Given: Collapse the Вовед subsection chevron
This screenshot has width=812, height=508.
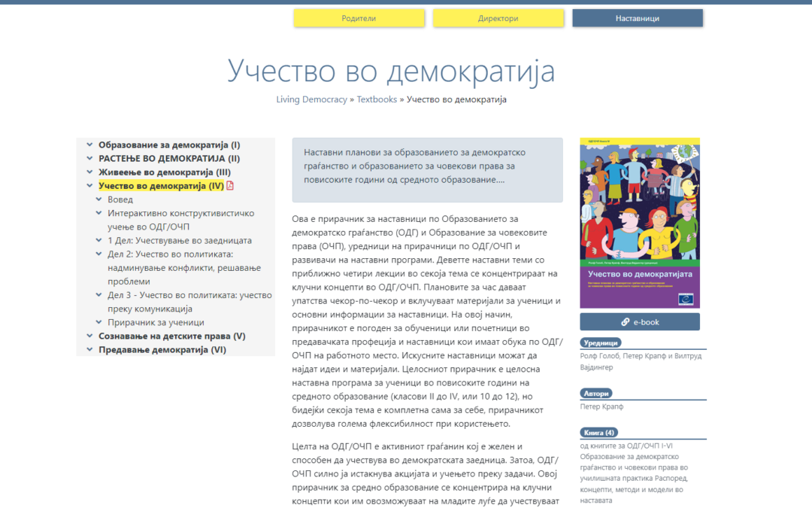Looking at the screenshot, I should click(98, 199).
